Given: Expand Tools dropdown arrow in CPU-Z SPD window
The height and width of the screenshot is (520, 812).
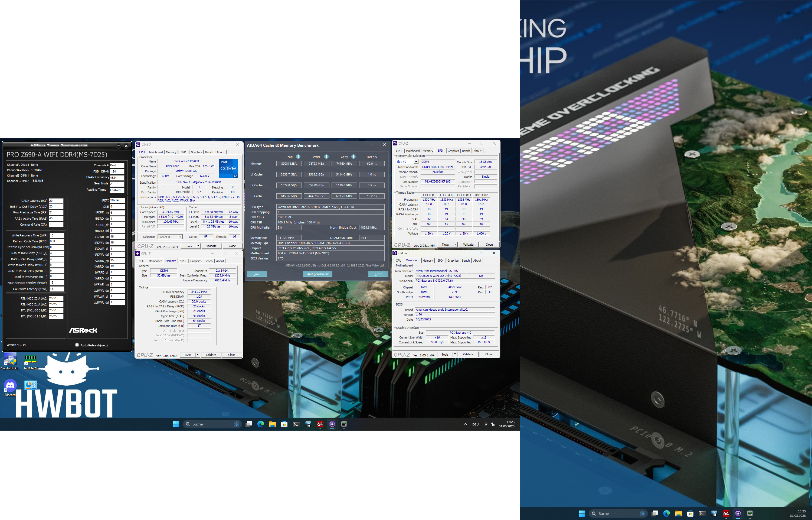Looking at the screenshot, I should pos(455,245).
